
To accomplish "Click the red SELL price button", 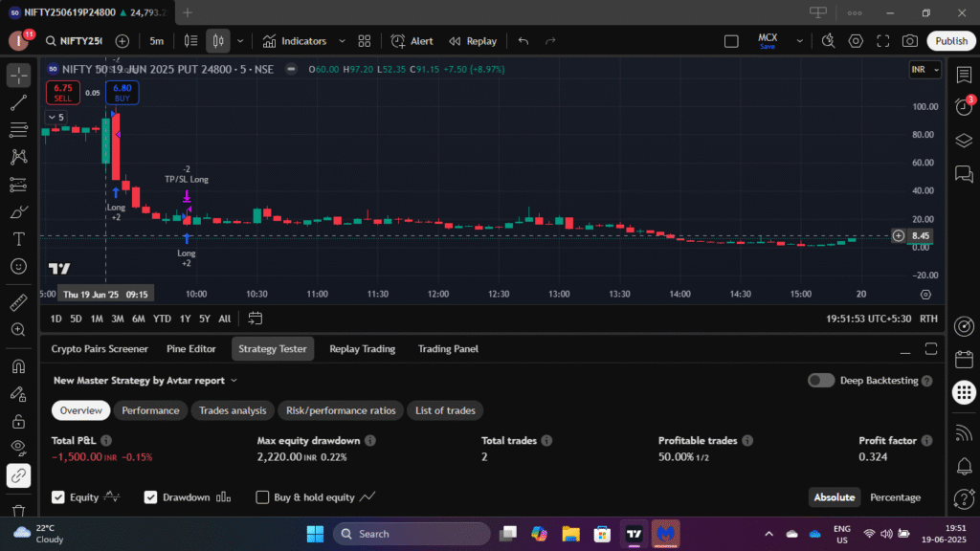I will [x=62, y=93].
